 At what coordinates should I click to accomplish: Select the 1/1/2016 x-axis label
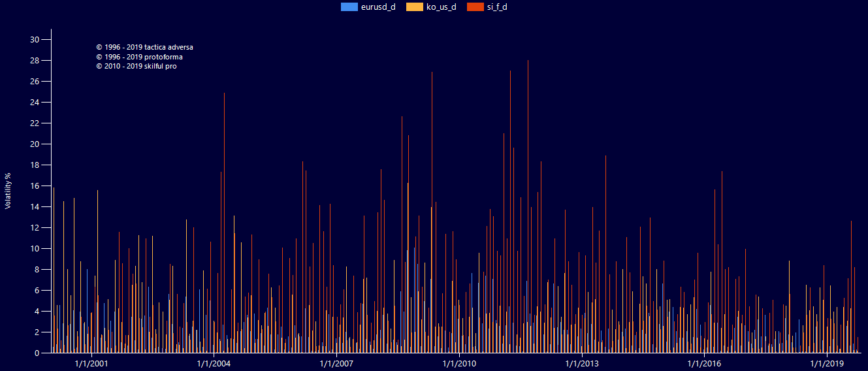pos(704,363)
